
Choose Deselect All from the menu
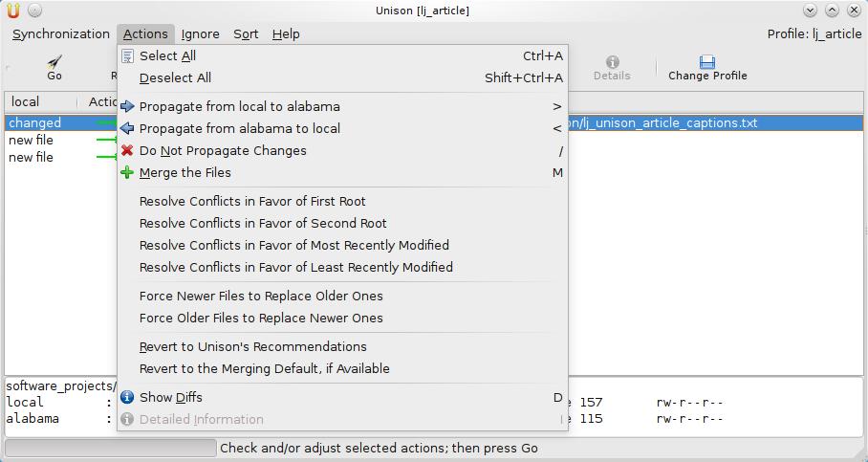click(x=175, y=77)
